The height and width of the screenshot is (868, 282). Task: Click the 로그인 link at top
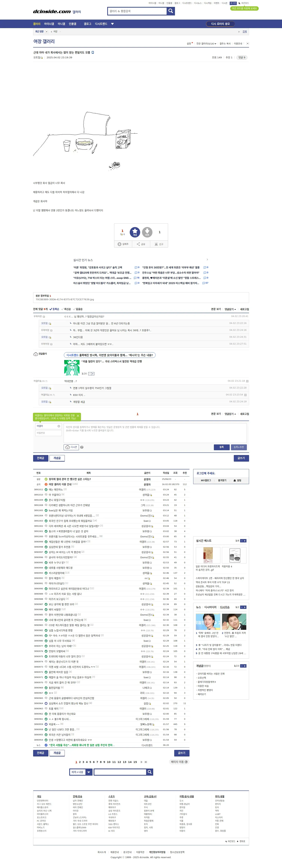coord(233,3)
